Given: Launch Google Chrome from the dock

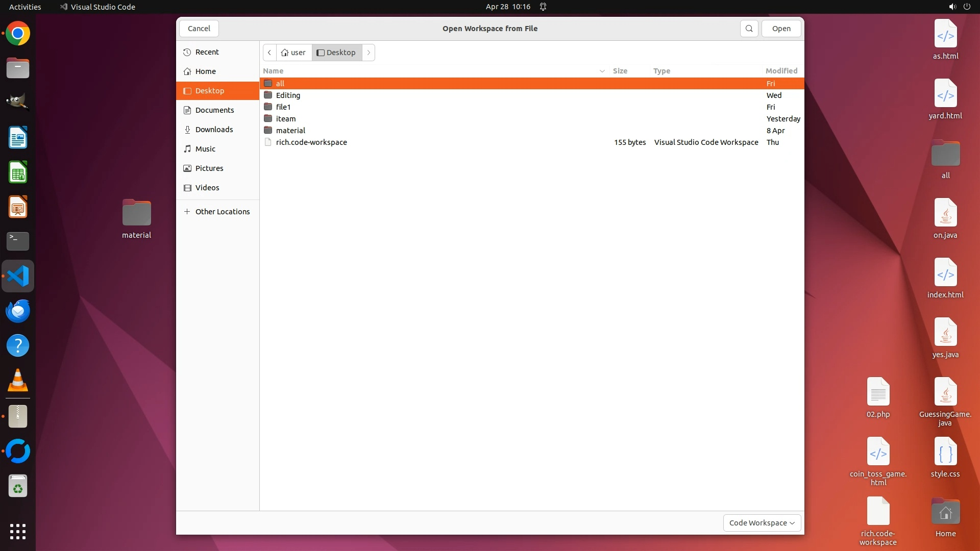Looking at the screenshot, I should [x=18, y=34].
